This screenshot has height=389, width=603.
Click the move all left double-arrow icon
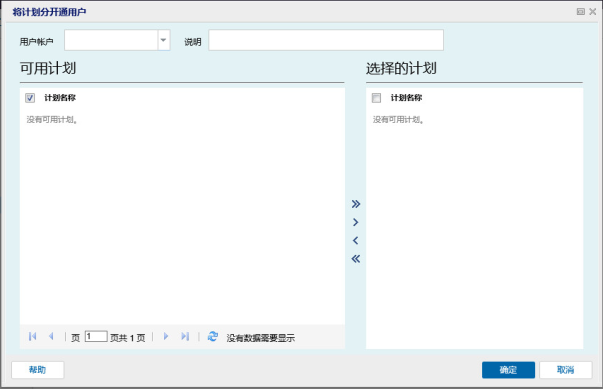[356, 259]
